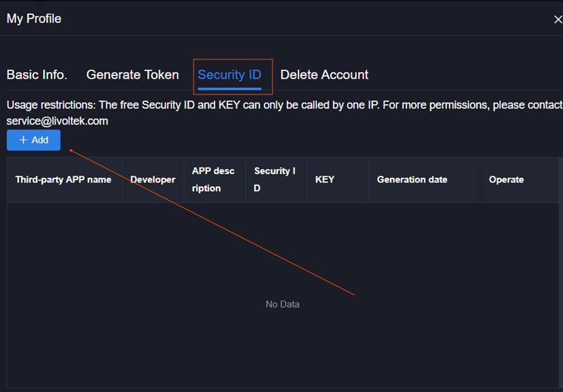
Task: Go to the Delete Account tab
Action: click(324, 75)
